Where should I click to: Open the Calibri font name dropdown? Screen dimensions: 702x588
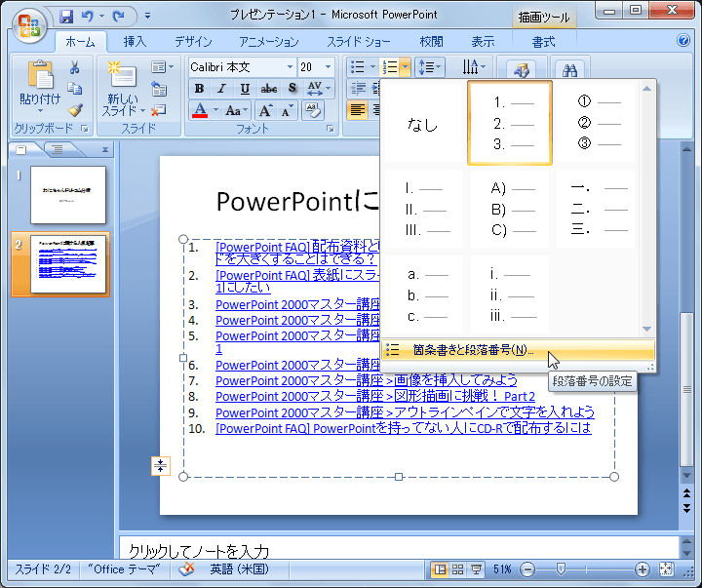tap(290, 67)
